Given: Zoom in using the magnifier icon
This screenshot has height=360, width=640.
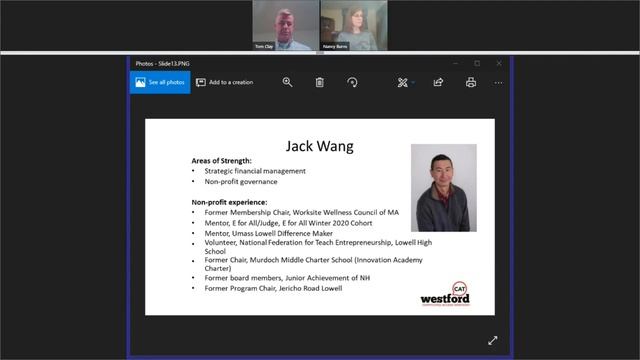Looking at the screenshot, I should tap(287, 82).
